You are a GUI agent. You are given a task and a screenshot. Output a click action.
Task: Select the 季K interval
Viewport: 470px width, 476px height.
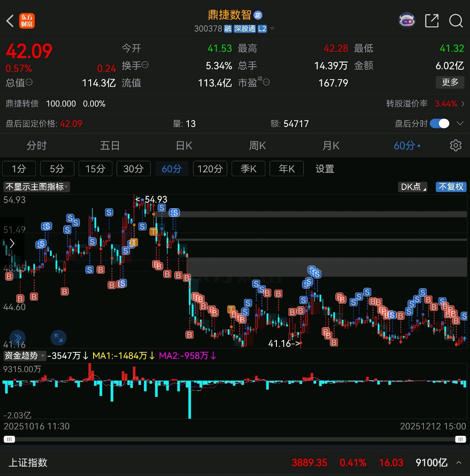pos(248,169)
